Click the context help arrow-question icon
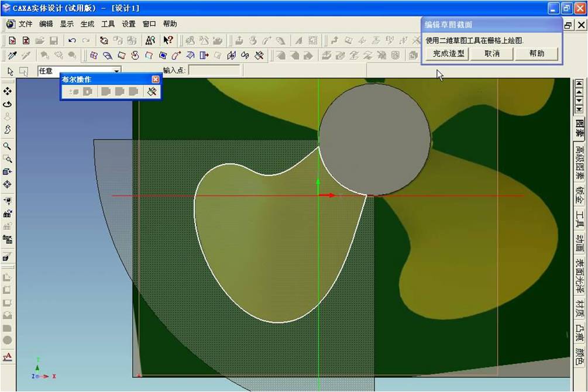 (x=168, y=40)
